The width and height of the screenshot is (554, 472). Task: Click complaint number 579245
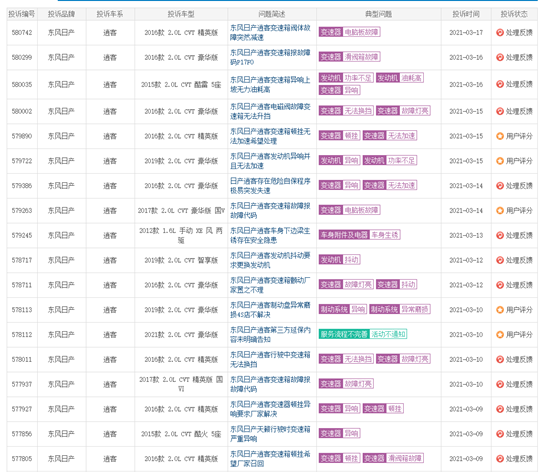(x=22, y=235)
